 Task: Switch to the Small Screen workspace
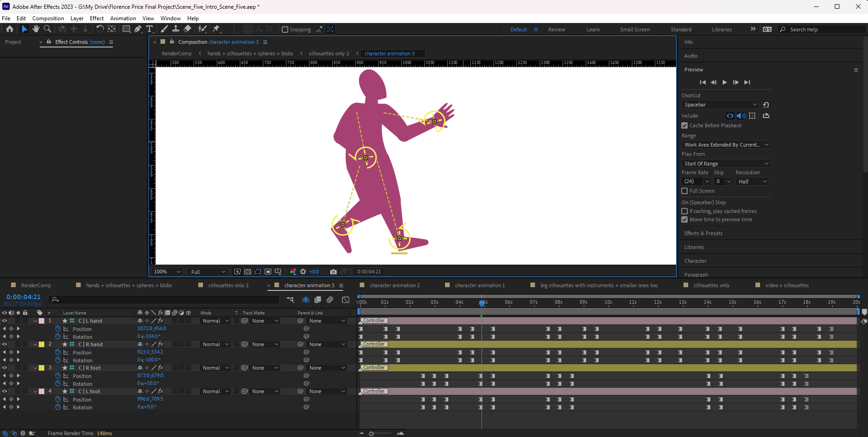pyautogui.click(x=635, y=30)
